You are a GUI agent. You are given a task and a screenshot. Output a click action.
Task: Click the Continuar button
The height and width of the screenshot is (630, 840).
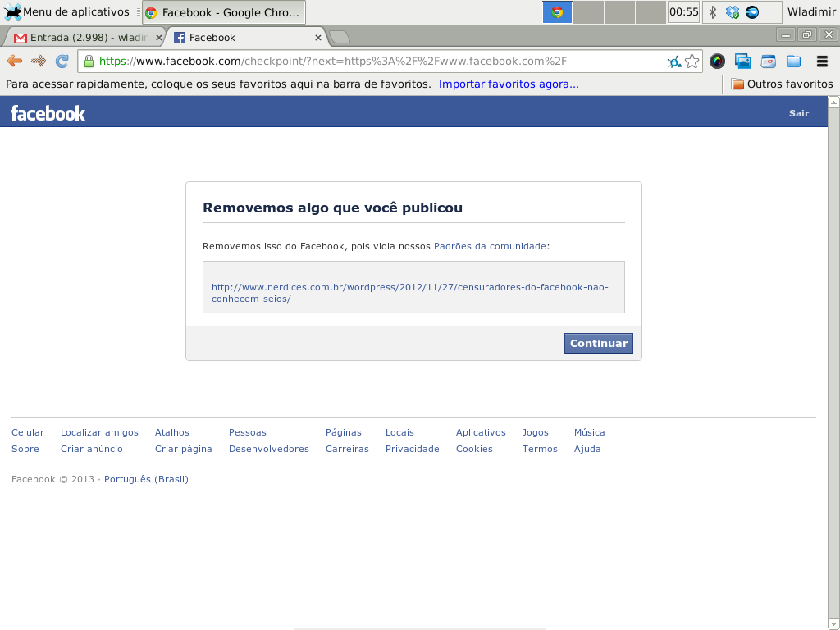[598, 344]
